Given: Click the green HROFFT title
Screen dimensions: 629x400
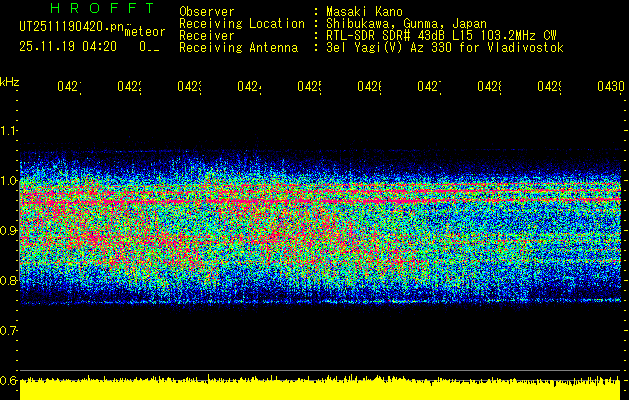Looking at the screenshot, I should pos(103,8).
